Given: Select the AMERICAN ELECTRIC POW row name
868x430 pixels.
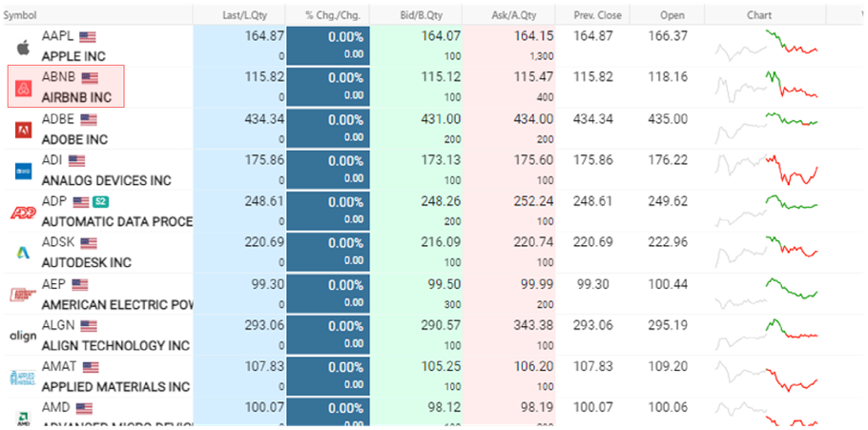Looking at the screenshot, I should (116, 304).
